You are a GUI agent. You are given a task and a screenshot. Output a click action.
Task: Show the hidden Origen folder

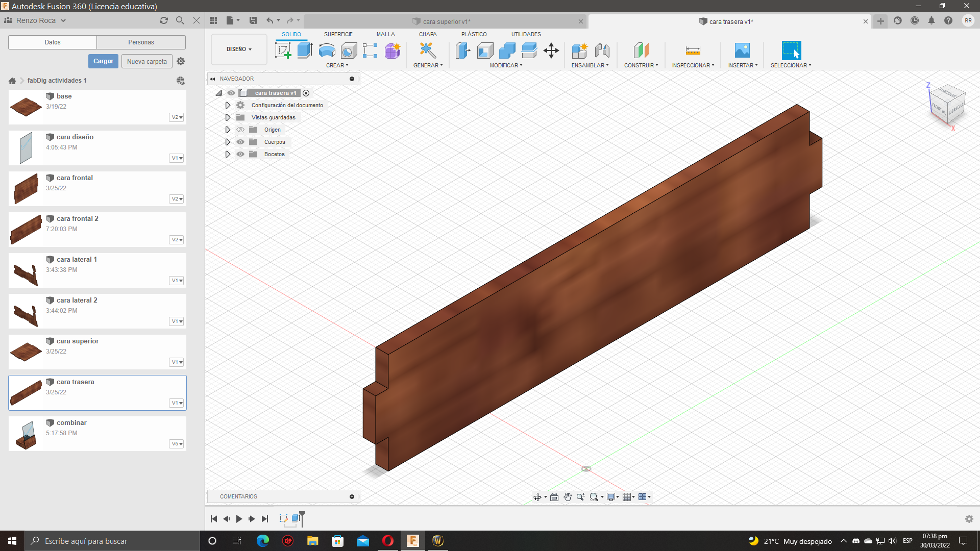click(x=240, y=130)
